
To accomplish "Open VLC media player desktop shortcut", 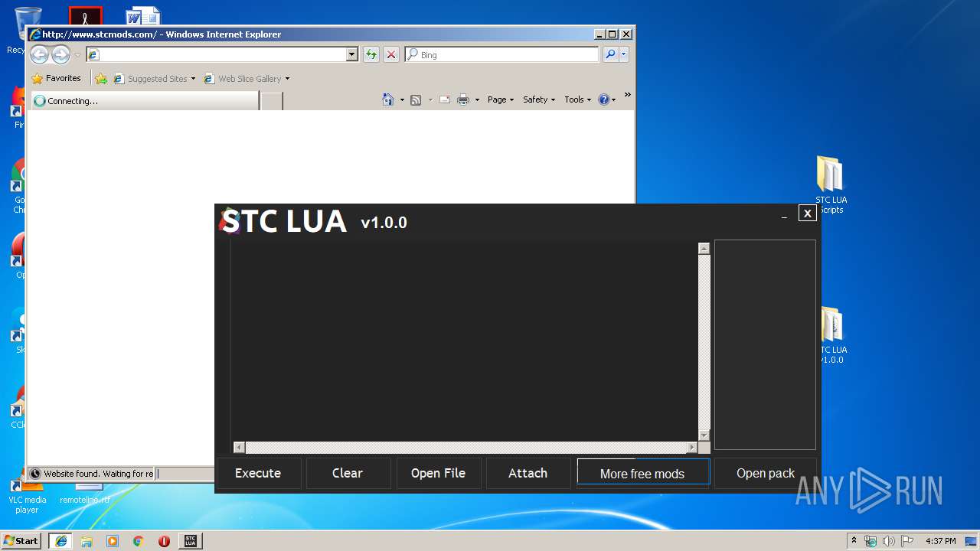I will (27, 494).
